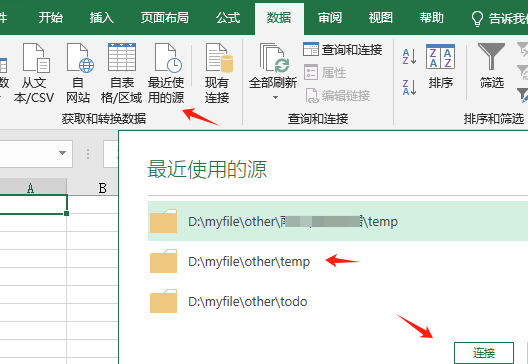
Task: Switch to the Insert (插入) tab
Action: (x=102, y=18)
